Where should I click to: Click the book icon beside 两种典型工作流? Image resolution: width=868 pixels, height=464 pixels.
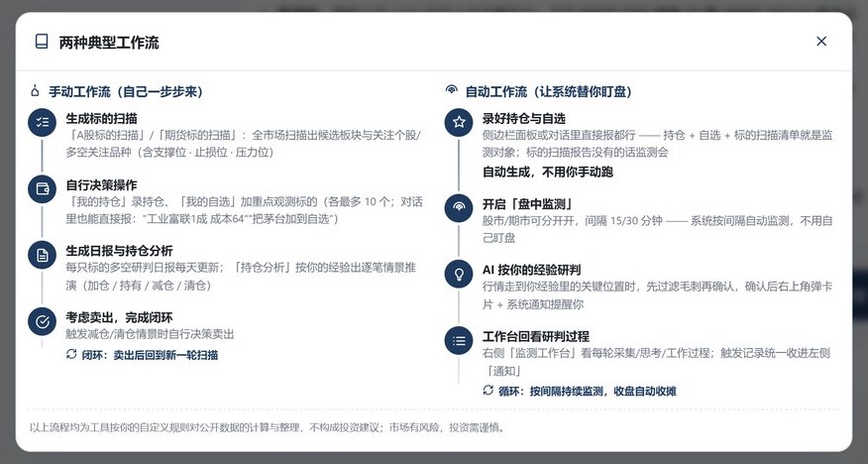point(42,42)
